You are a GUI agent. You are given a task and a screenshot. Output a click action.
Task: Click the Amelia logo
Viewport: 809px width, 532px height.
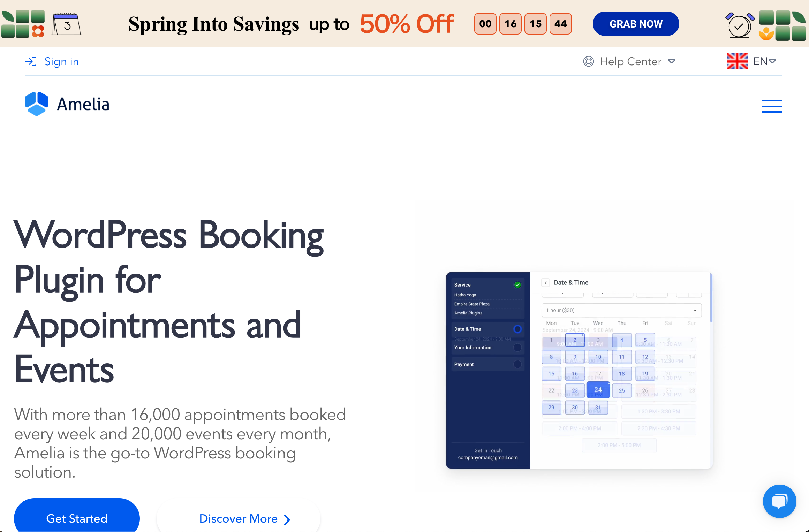[x=67, y=104]
